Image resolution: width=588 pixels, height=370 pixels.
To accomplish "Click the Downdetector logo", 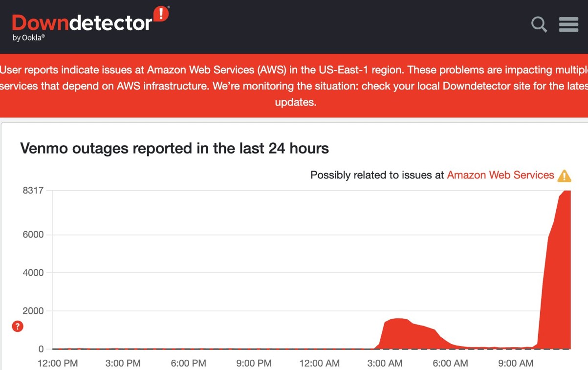I will pyautogui.click(x=82, y=23).
